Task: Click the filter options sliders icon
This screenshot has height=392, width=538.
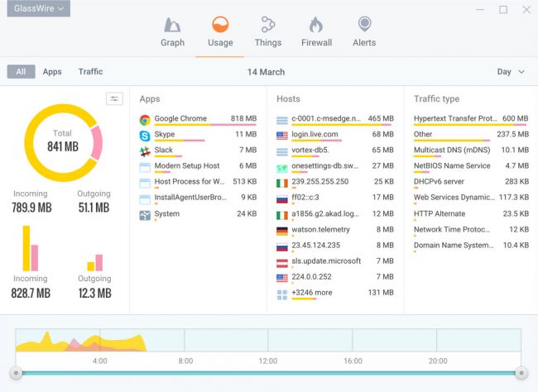Action: pos(114,99)
